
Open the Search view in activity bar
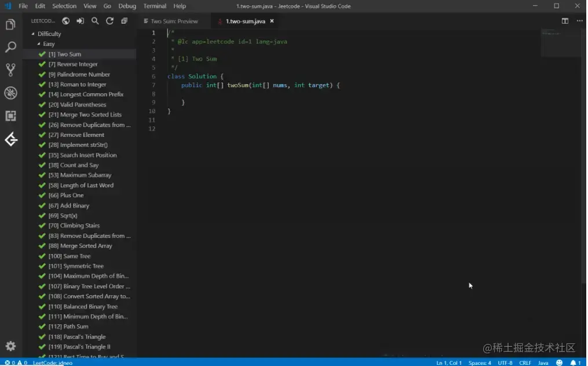click(x=10, y=47)
